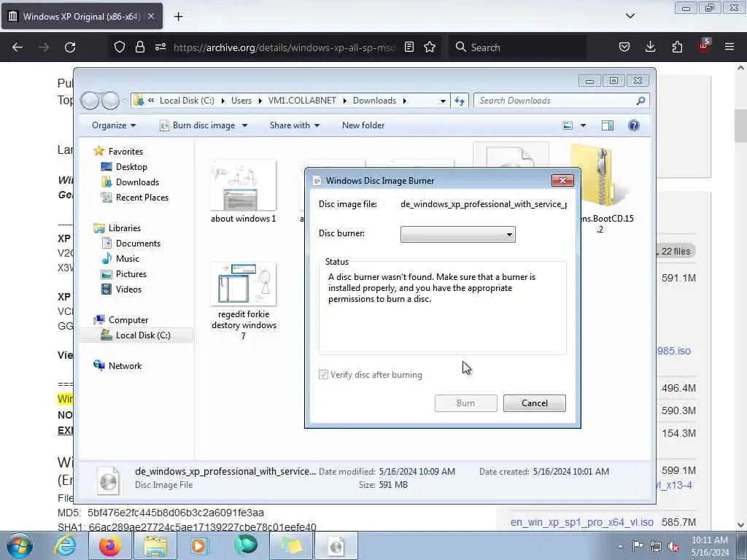List all tabs with chevron button
The height and width of the screenshot is (560, 747).
(x=630, y=16)
